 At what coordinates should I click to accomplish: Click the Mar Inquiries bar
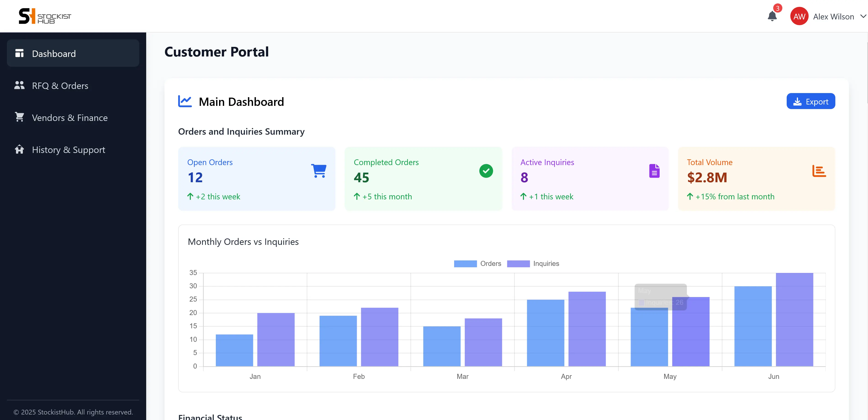click(483, 342)
